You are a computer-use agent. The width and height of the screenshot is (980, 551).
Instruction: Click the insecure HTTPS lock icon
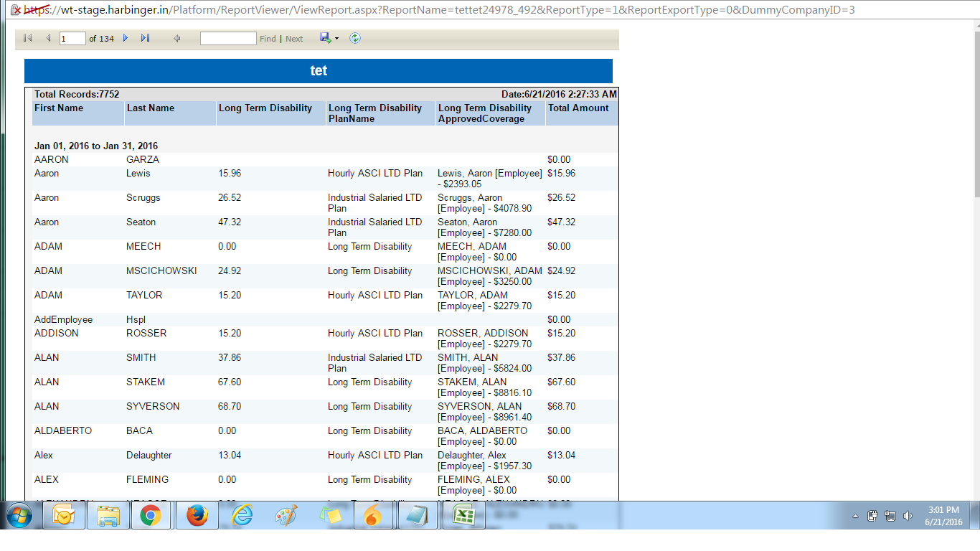pos(16,10)
